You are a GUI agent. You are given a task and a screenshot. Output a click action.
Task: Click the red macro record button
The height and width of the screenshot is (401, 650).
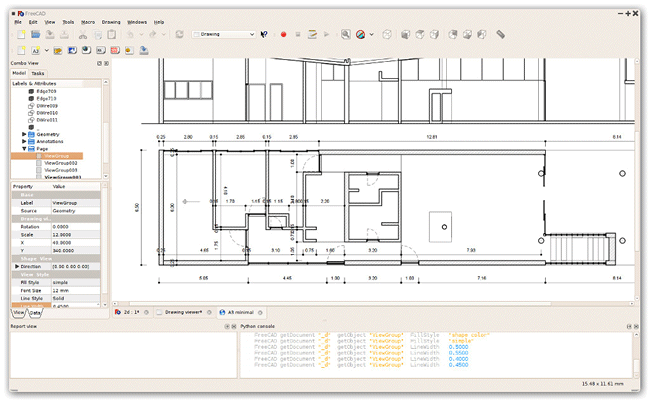[x=284, y=34]
